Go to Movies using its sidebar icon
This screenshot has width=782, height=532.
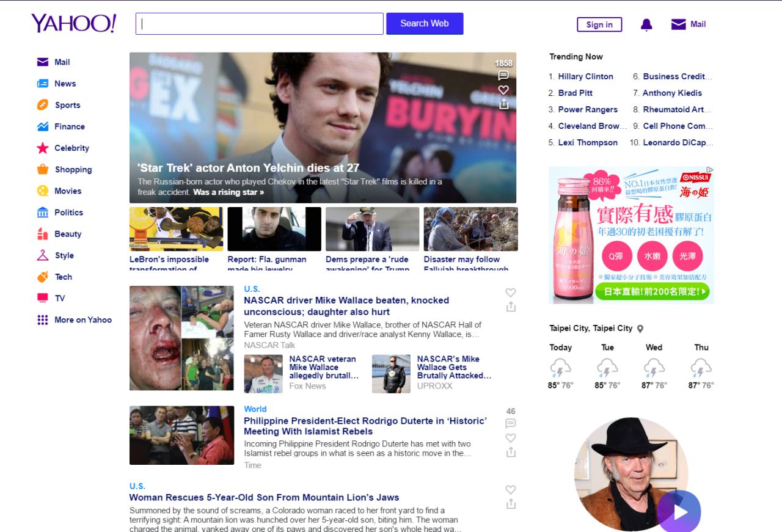pyautogui.click(x=43, y=191)
